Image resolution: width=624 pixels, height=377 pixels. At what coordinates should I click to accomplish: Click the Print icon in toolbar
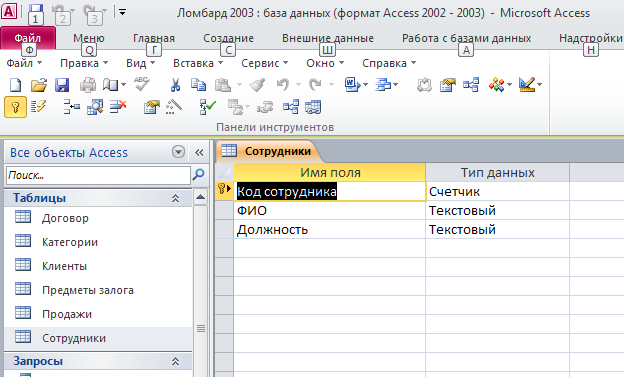pos(88,85)
